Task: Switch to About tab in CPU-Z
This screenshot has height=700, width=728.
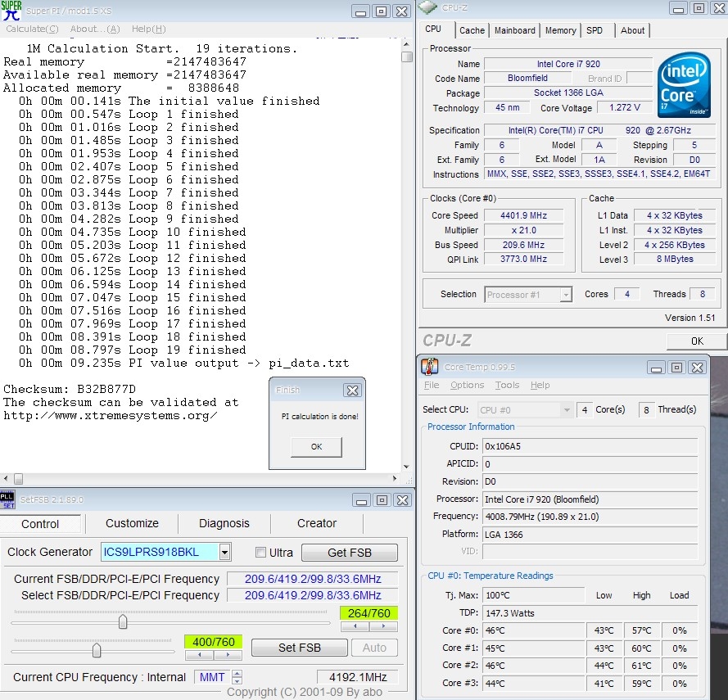Action: (x=632, y=30)
